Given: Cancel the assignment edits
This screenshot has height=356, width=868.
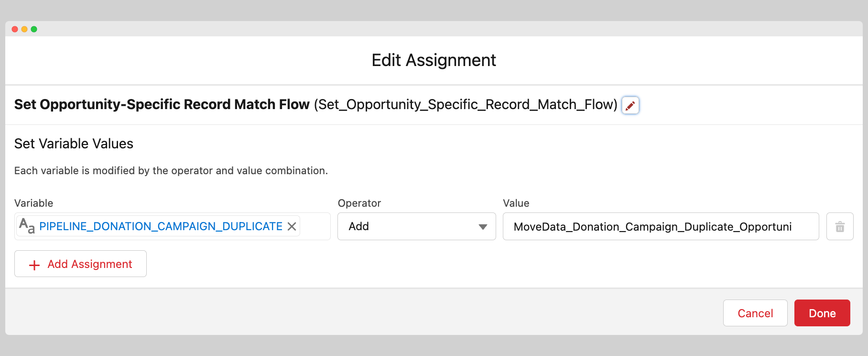Looking at the screenshot, I should (x=755, y=313).
